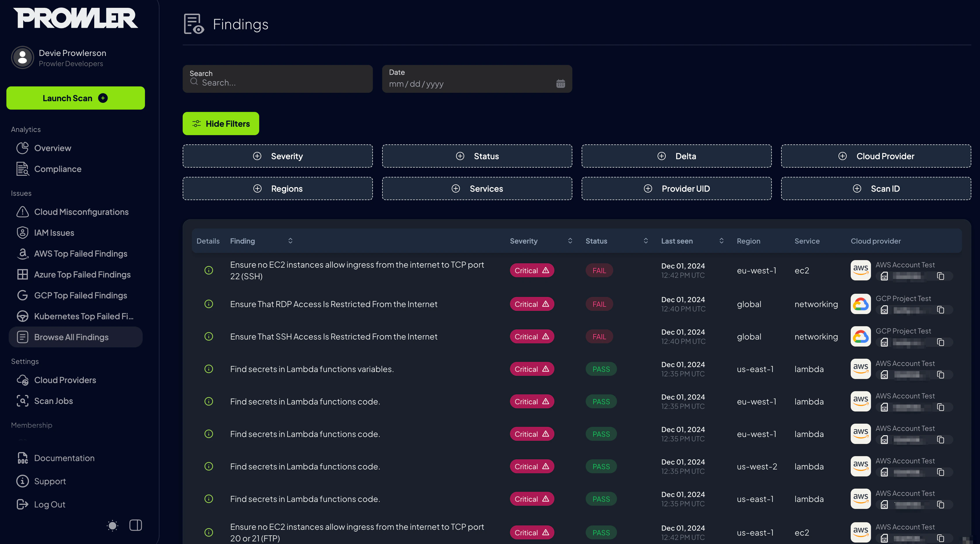Open details icon for RDP Access finding
The image size is (980, 544).
tap(208, 304)
